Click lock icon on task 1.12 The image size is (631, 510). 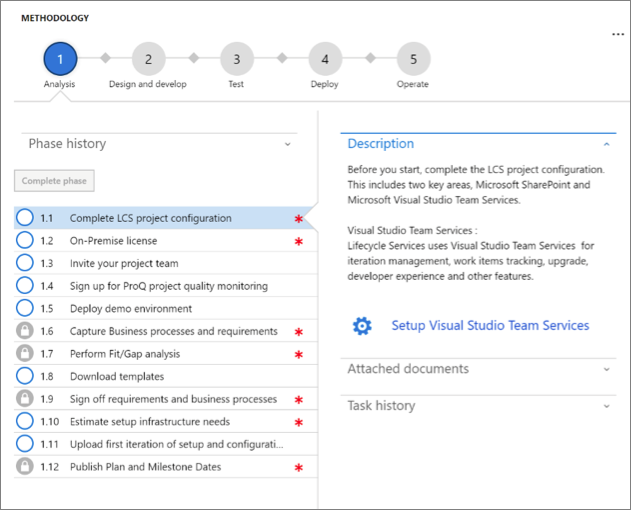click(25, 467)
